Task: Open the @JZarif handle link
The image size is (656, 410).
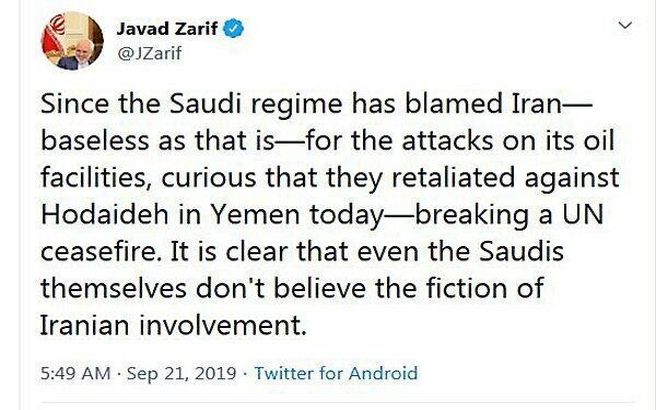Action: [150, 53]
